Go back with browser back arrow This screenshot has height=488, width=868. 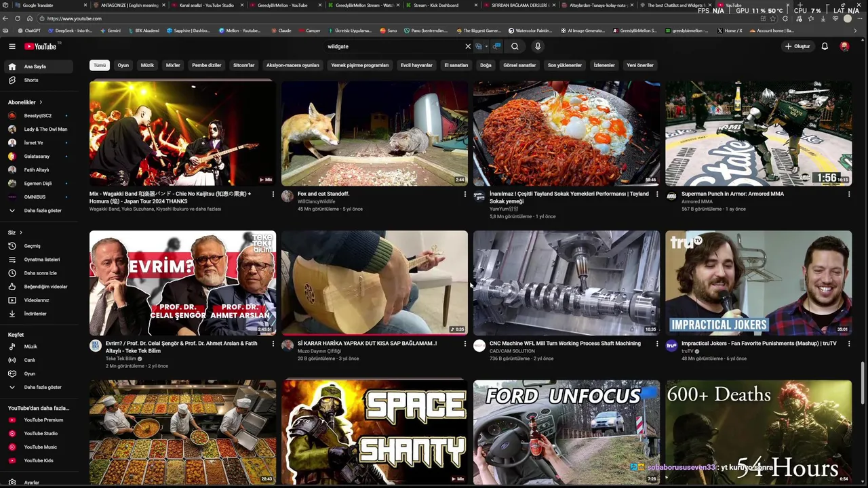tap(6, 18)
